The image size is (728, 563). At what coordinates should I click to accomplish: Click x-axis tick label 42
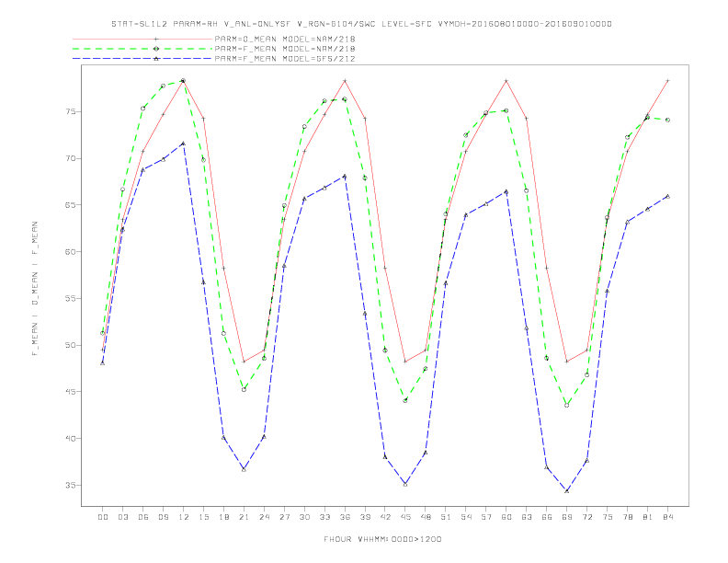[385, 517]
